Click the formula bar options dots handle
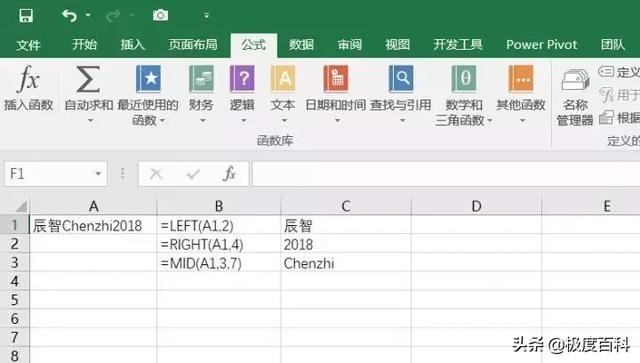The height and width of the screenshot is (363, 640). coord(122,174)
